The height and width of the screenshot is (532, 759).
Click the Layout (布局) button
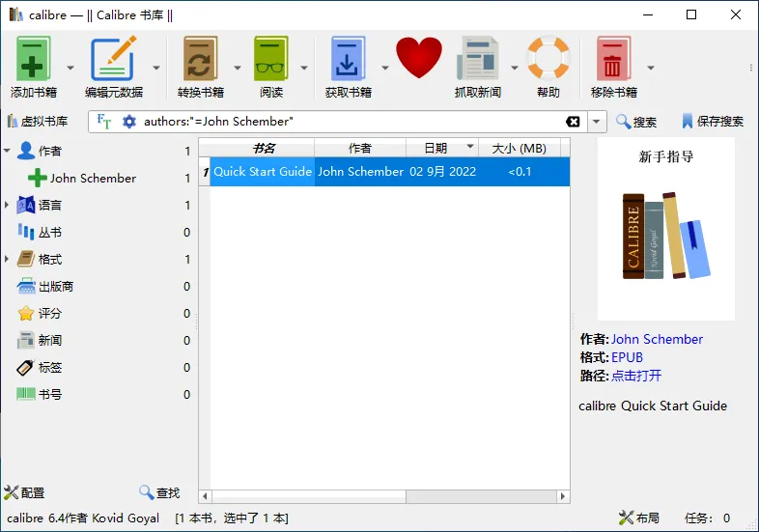pos(639,518)
